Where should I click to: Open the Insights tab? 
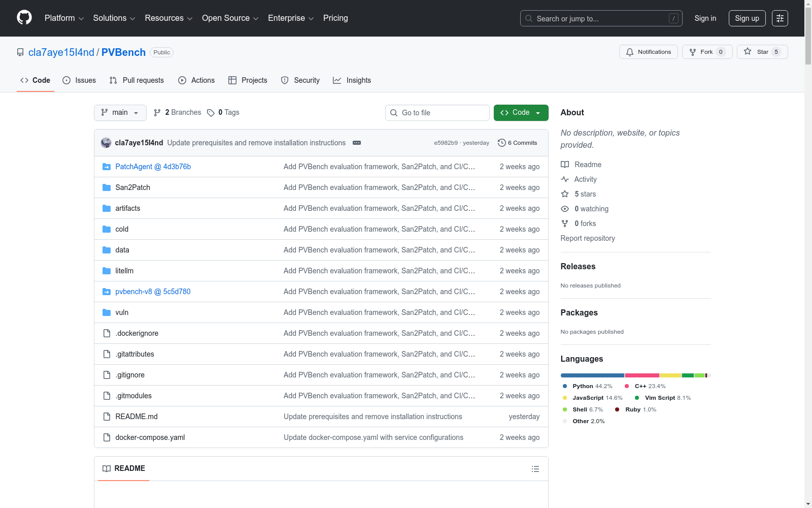[352, 80]
